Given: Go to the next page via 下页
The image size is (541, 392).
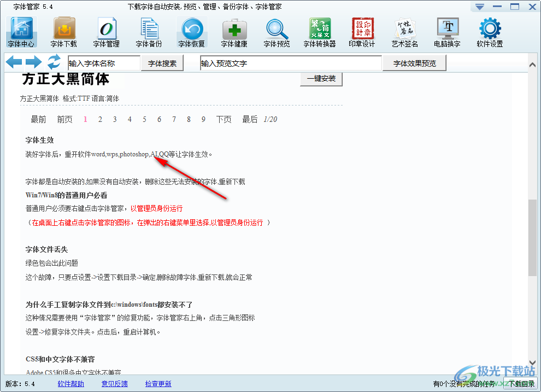Looking at the screenshot, I should 224,119.
